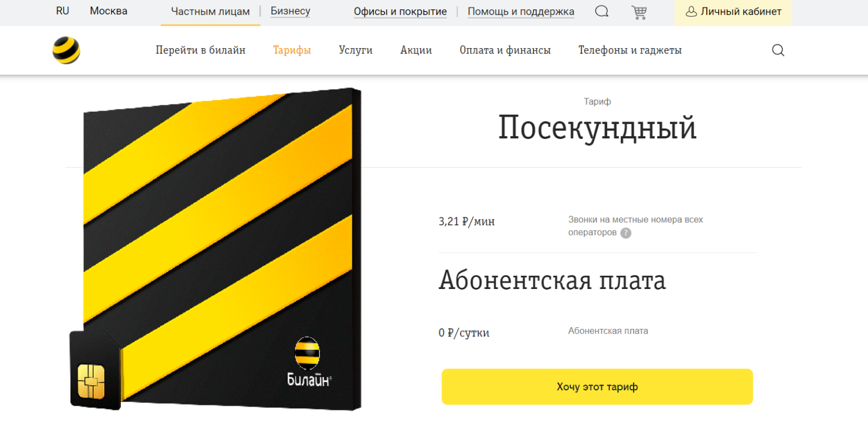Open the shopping cart icon

(x=639, y=12)
